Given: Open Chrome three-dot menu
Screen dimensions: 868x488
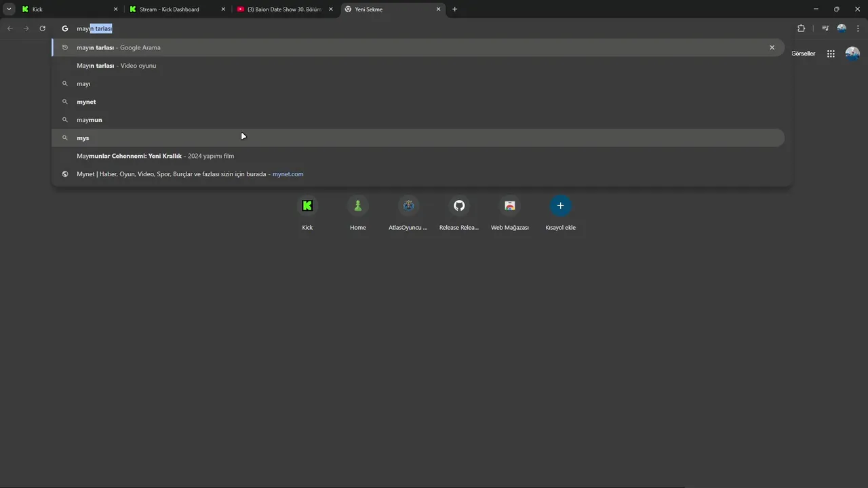Looking at the screenshot, I should pos(859,28).
